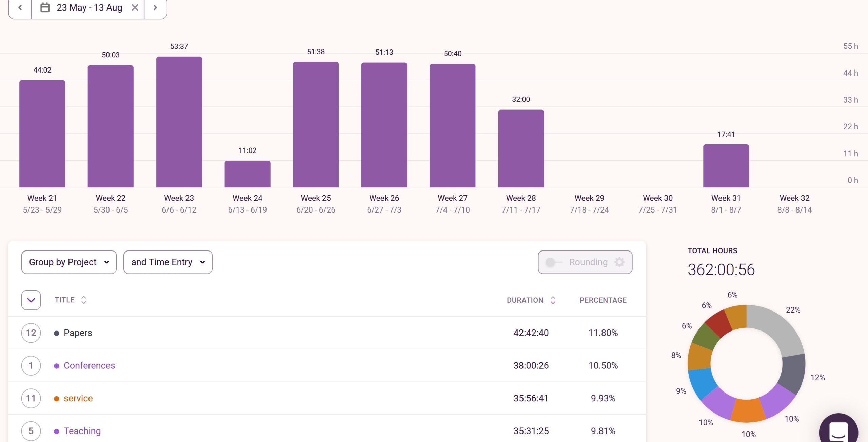Select Week 24 bar showing 11:02

pyautogui.click(x=248, y=174)
